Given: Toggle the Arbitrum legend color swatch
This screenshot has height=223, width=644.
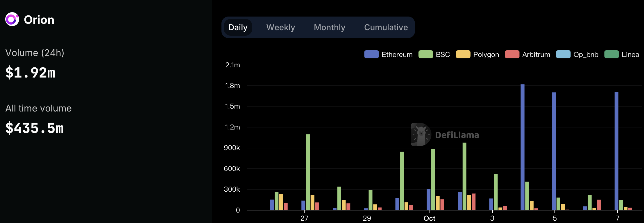Looking at the screenshot, I should 512,54.
